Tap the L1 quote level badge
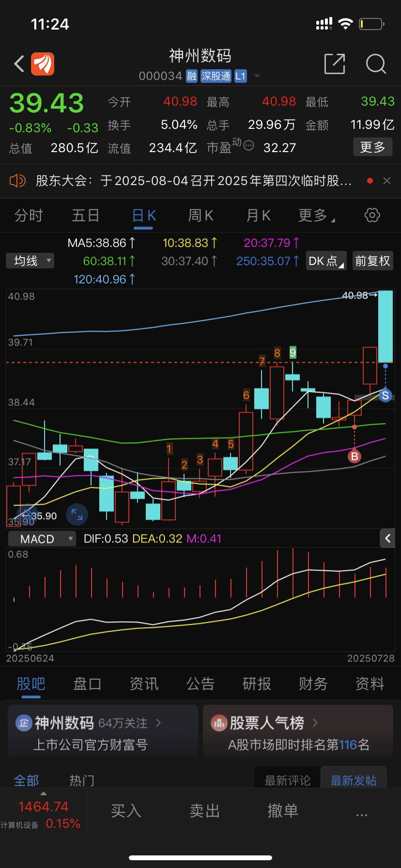Screen dimensions: 401x868 241,76
